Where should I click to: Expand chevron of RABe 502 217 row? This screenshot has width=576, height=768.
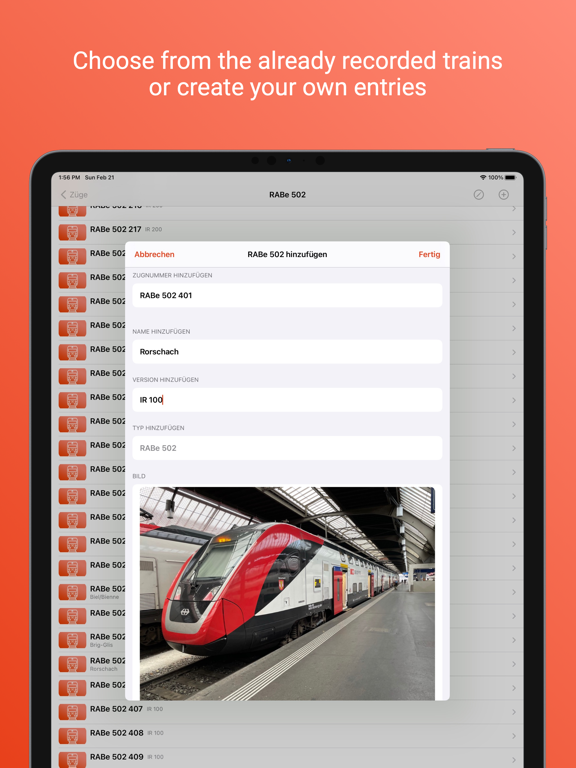click(514, 232)
